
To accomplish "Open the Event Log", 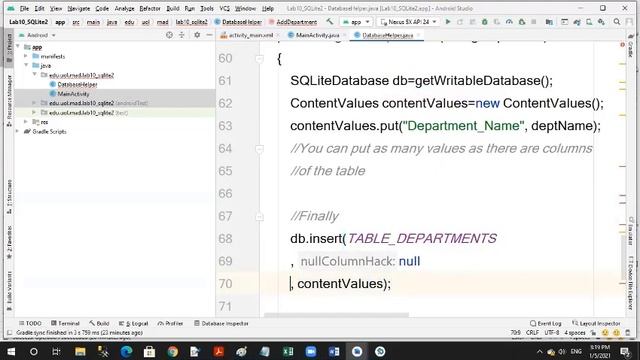I will [x=546, y=323].
